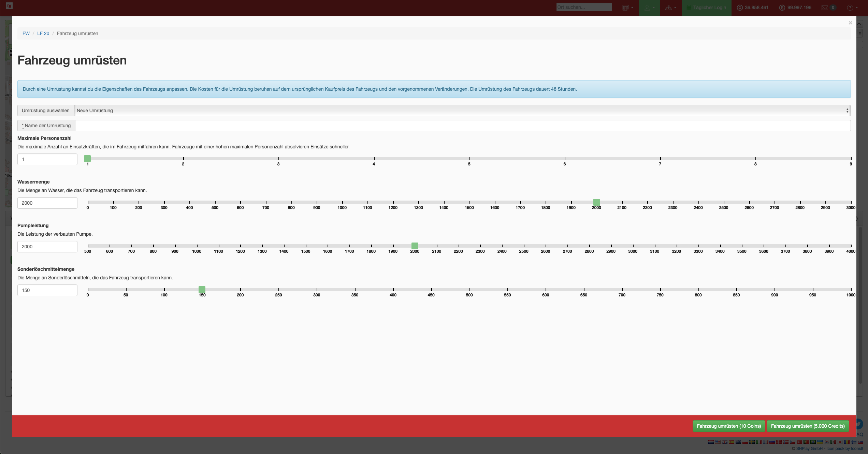Open the news dropdown in top bar

pos(627,8)
